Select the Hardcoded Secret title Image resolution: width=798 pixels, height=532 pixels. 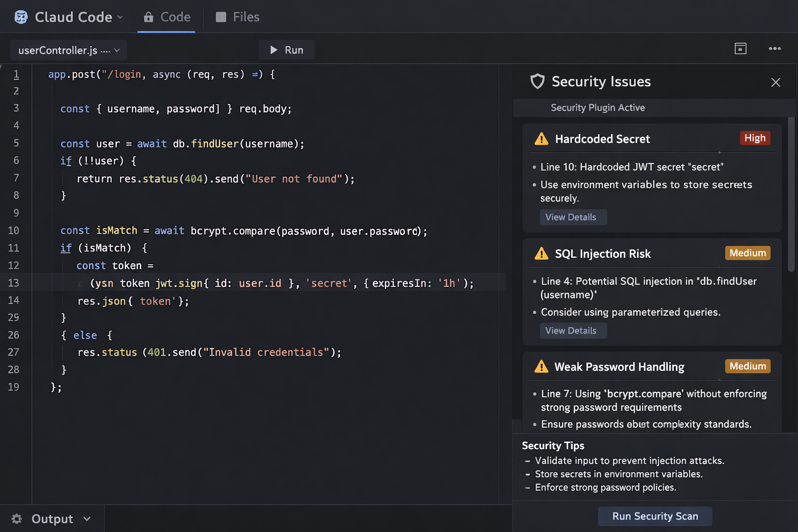click(x=602, y=139)
